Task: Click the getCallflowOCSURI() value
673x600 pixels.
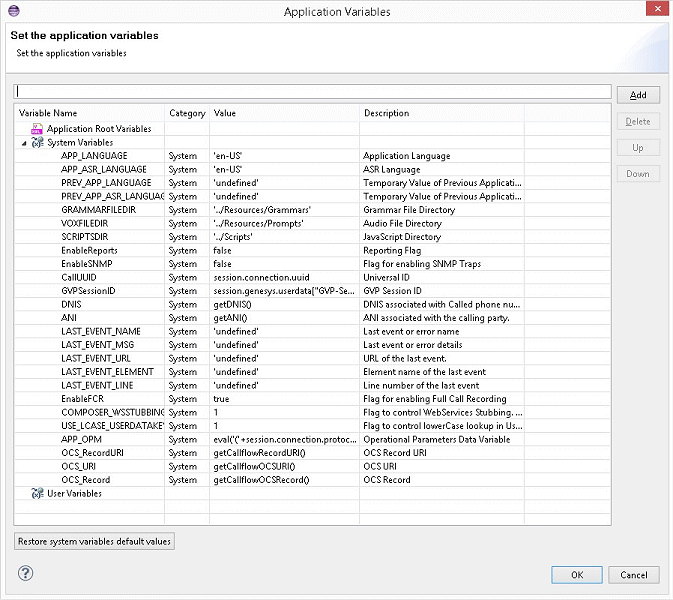Action: click(x=255, y=467)
